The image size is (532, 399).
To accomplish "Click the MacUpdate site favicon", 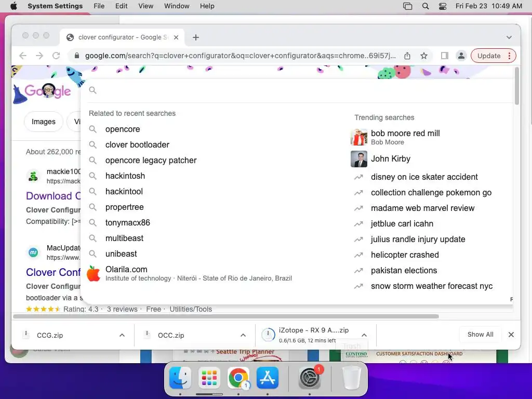I will click(x=33, y=252).
